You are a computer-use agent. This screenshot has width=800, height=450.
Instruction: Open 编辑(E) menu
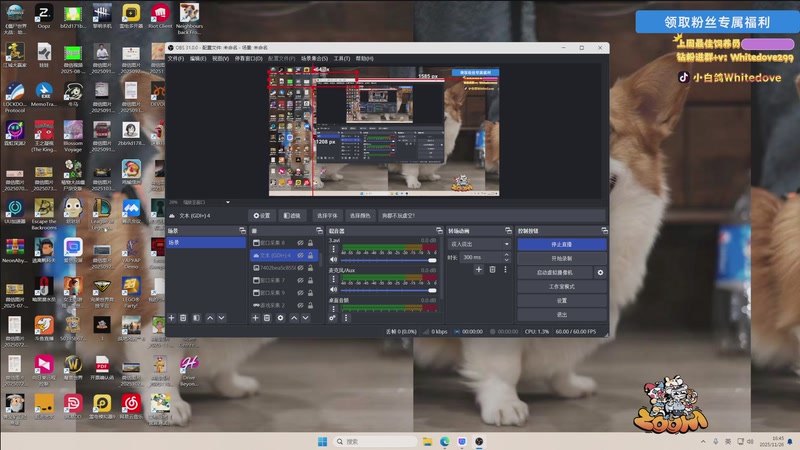point(198,59)
